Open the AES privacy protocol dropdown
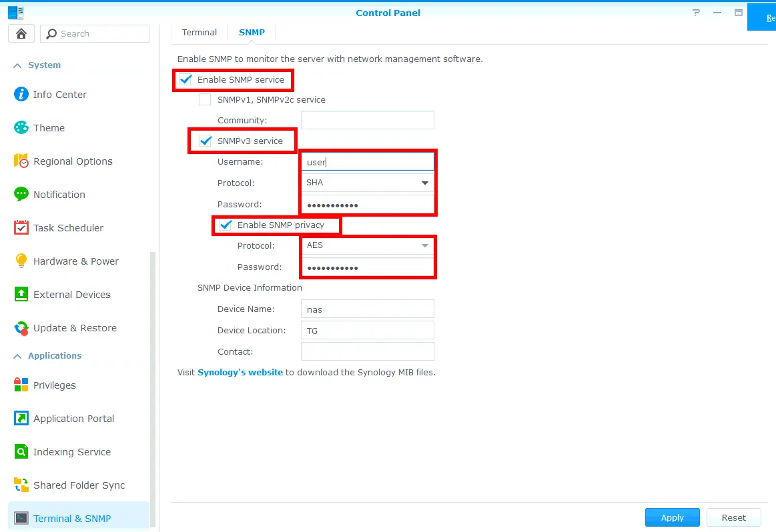 pyautogui.click(x=425, y=245)
